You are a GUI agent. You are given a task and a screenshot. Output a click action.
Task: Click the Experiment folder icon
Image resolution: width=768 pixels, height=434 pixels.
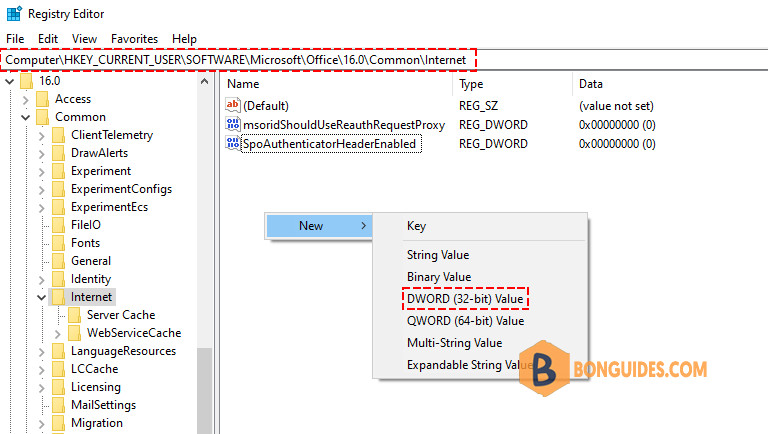[x=58, y=171]
